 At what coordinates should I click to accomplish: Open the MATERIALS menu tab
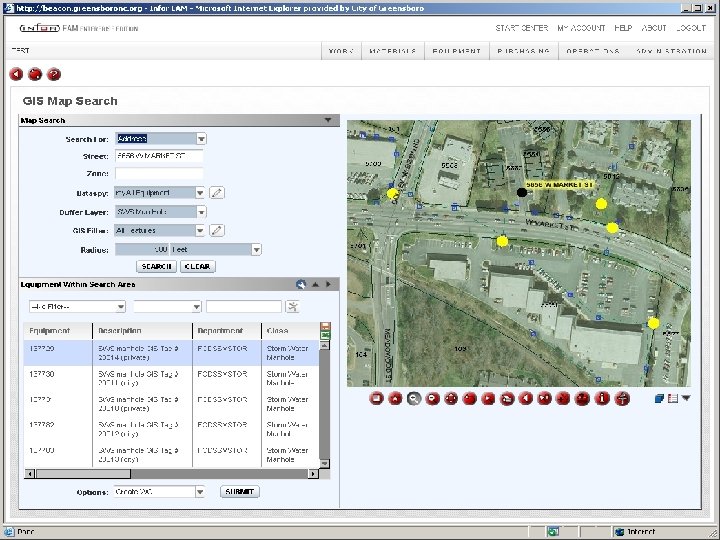point(393,51)
